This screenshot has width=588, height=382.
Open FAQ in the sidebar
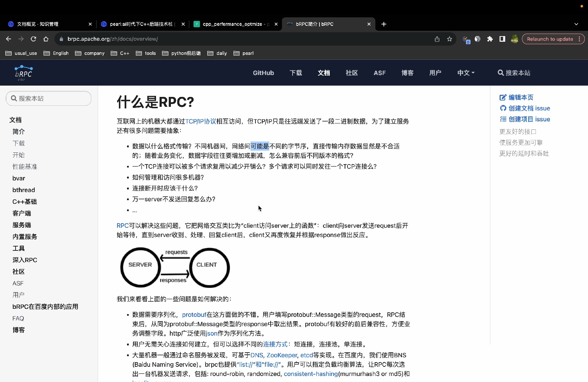18,318
